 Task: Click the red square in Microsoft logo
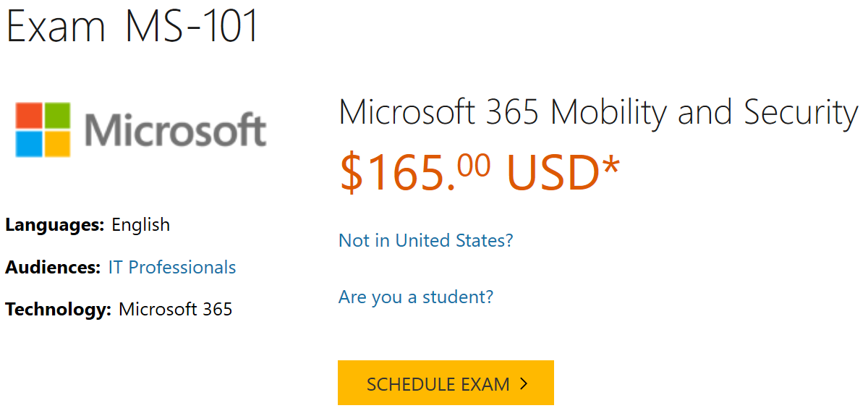[x=30, y=116]
